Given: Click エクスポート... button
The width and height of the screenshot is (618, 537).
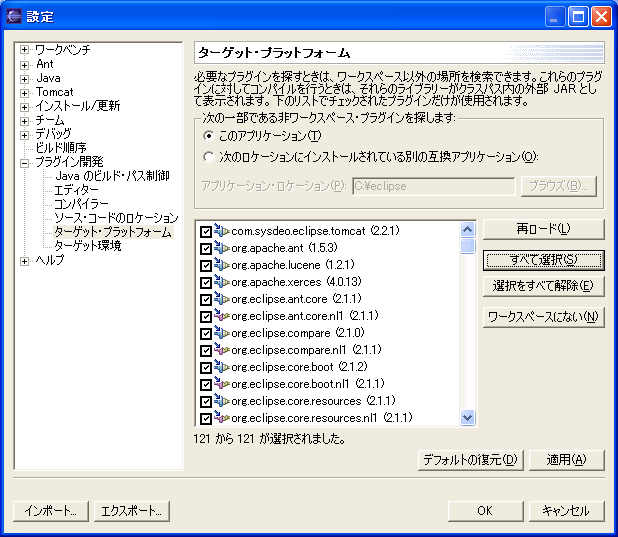Looking at the screenshot, I should tap(132, 511).
